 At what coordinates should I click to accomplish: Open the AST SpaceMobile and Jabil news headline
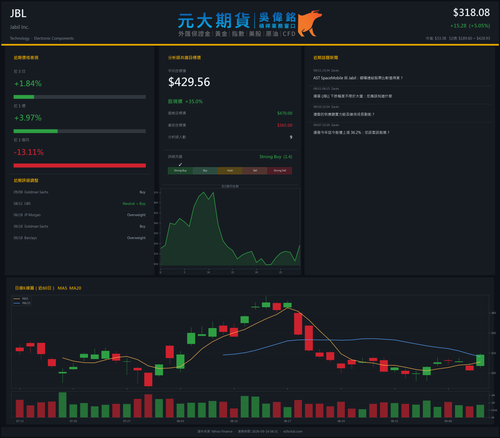(358, 78)
